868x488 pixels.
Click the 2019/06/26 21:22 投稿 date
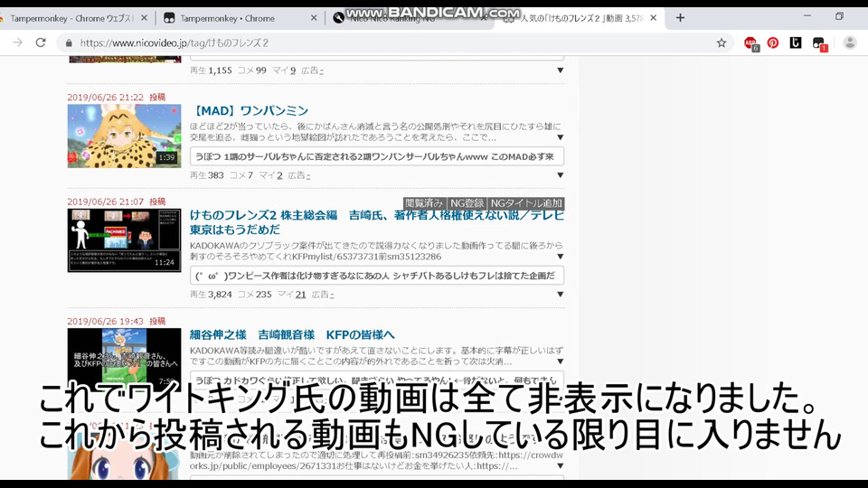117,97
